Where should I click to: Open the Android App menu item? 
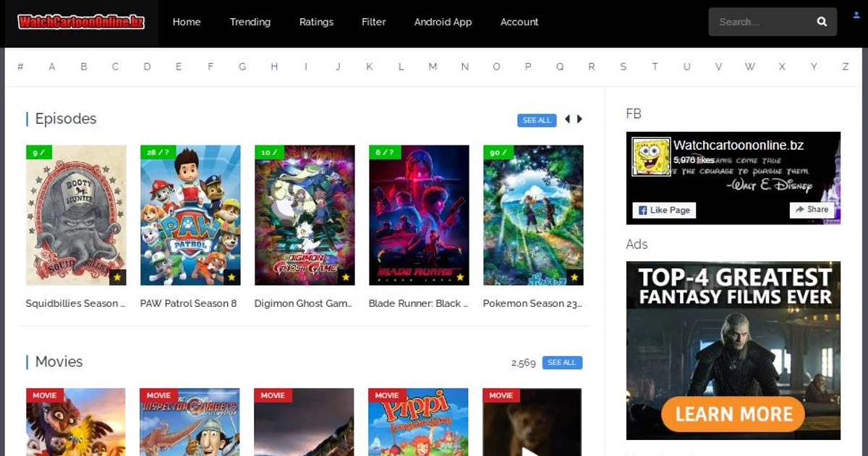coord(443,22)
